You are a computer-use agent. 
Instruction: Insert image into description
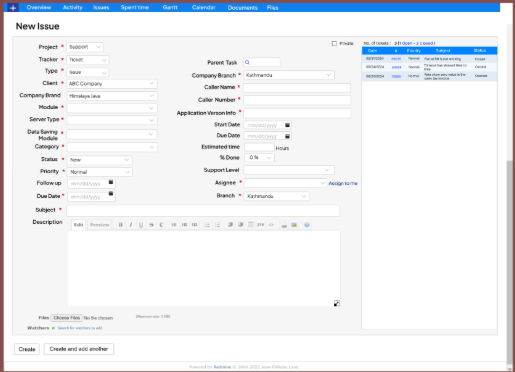294,225
